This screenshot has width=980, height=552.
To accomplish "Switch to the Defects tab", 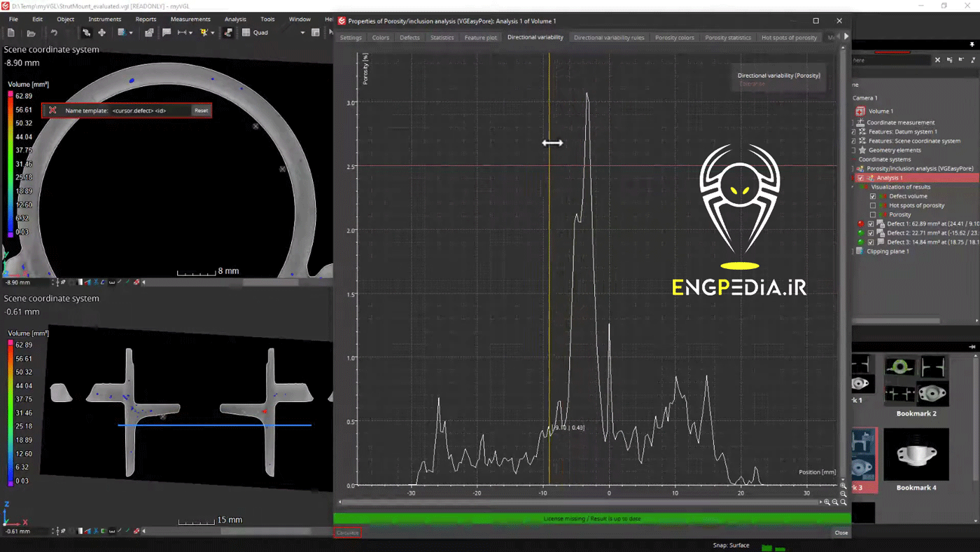I will (x=409, y=37).
